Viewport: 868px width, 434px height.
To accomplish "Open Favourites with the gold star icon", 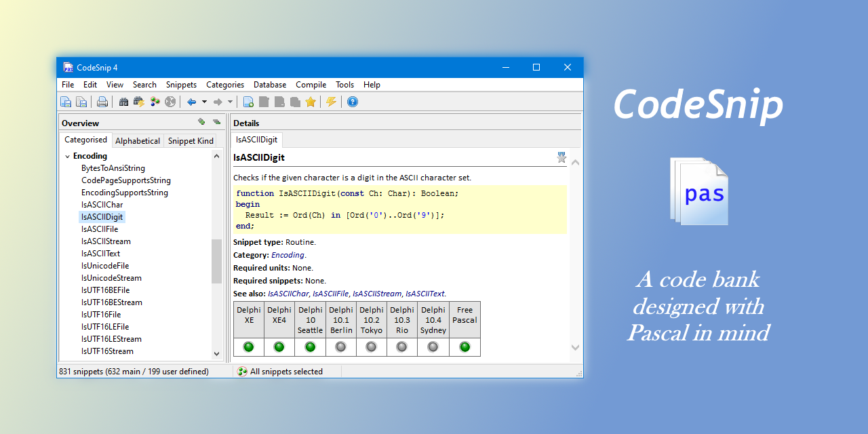I will click(311, 102).
